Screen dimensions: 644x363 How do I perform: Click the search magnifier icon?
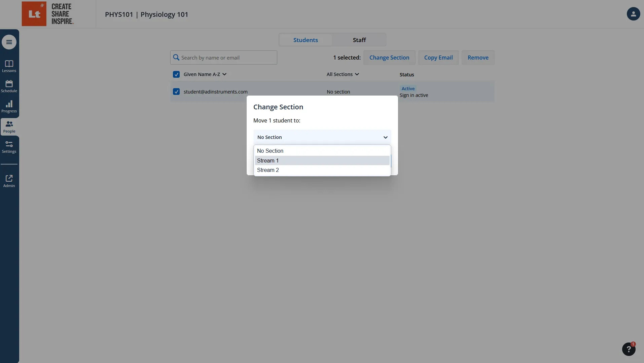(x=176, y=58)
